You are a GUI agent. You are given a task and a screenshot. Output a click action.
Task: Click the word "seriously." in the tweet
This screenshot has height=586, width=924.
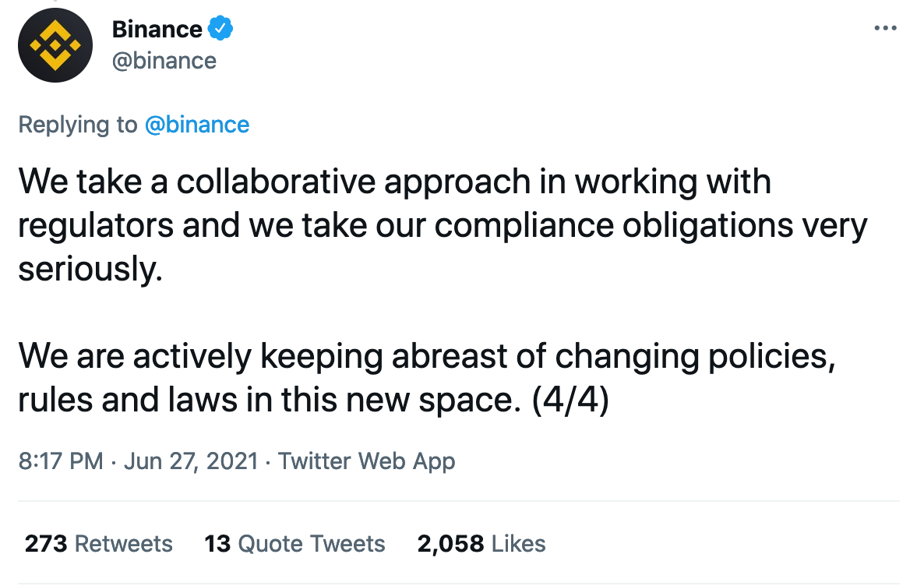click(x=90, y=269)
